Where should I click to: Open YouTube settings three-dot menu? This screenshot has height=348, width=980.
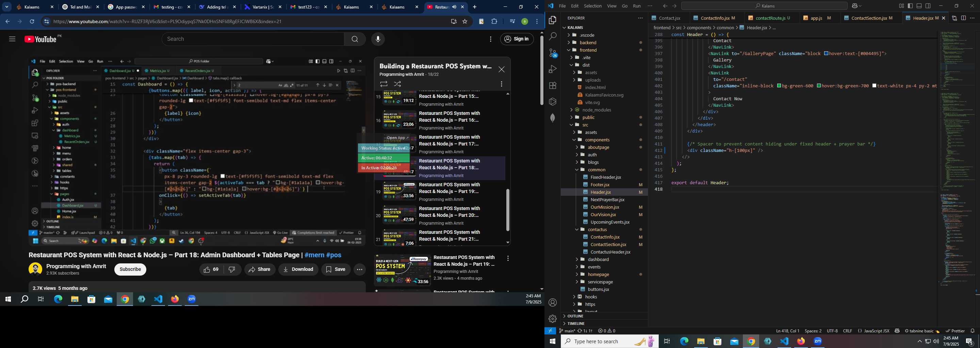tap(491, 39)
